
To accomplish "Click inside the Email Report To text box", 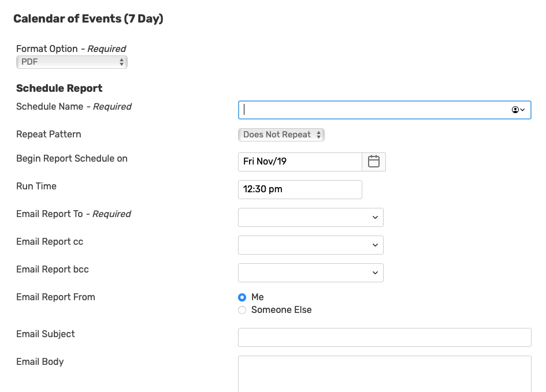I will tap(303, 218).
